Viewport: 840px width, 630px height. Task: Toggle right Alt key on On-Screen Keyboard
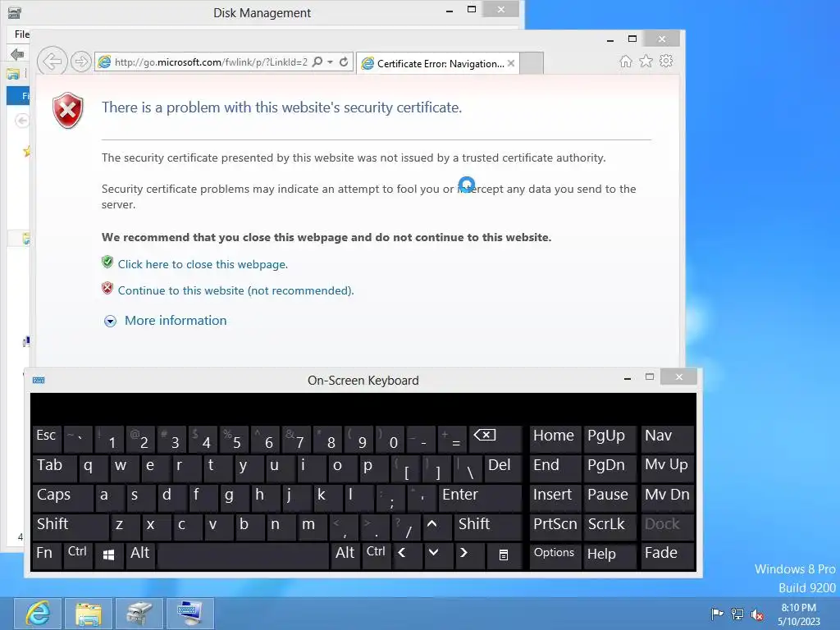click(345, 555)
